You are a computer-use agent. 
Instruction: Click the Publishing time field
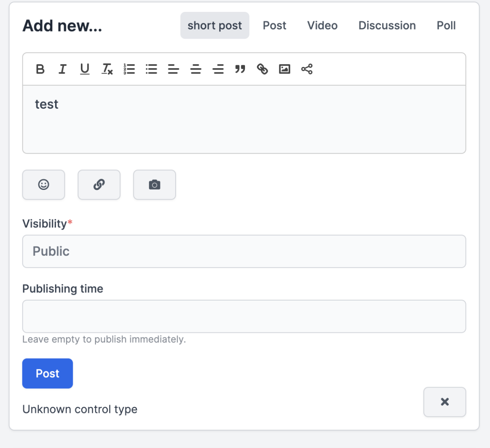pos(244,316)
